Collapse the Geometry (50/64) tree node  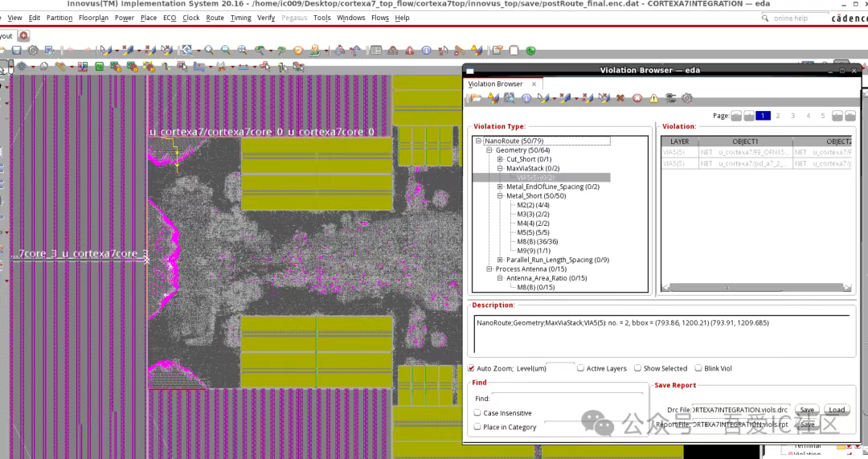pyautogui.click(x=489, y=150)
